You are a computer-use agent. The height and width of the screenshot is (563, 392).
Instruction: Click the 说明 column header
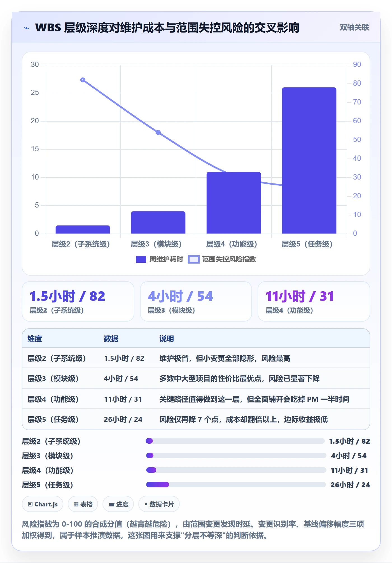pos(167,339)
